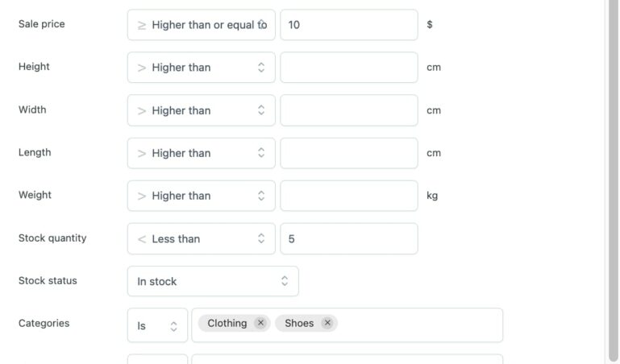The height and width of the screenshot is (364, 620).
Task: Expand the Stock status dropdown
Action: coord(213,281)
